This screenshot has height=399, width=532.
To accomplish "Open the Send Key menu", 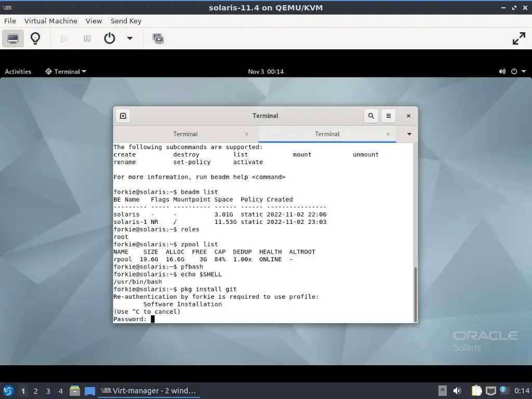I will tap(126, 21).
